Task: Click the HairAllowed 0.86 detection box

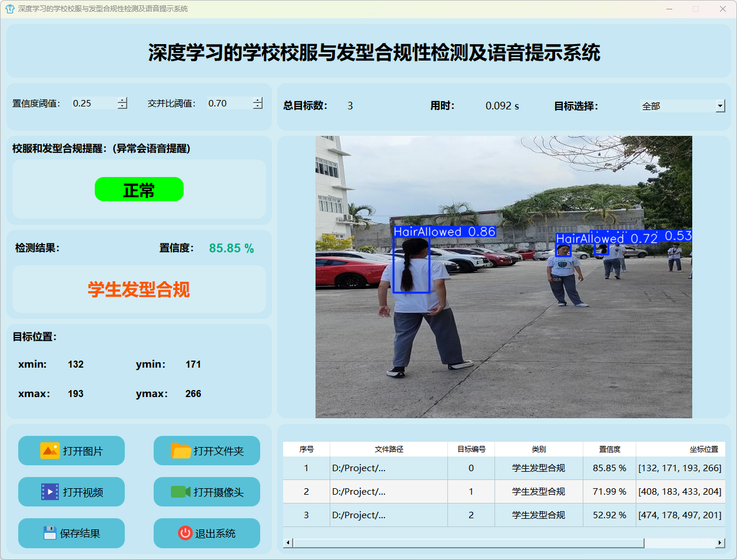Action: coord(411,265)
